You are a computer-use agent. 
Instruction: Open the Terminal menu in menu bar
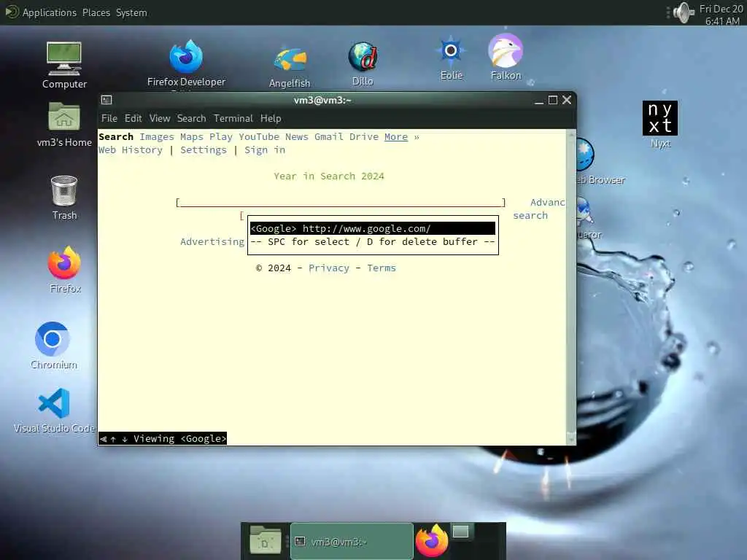tap(233, 118)
